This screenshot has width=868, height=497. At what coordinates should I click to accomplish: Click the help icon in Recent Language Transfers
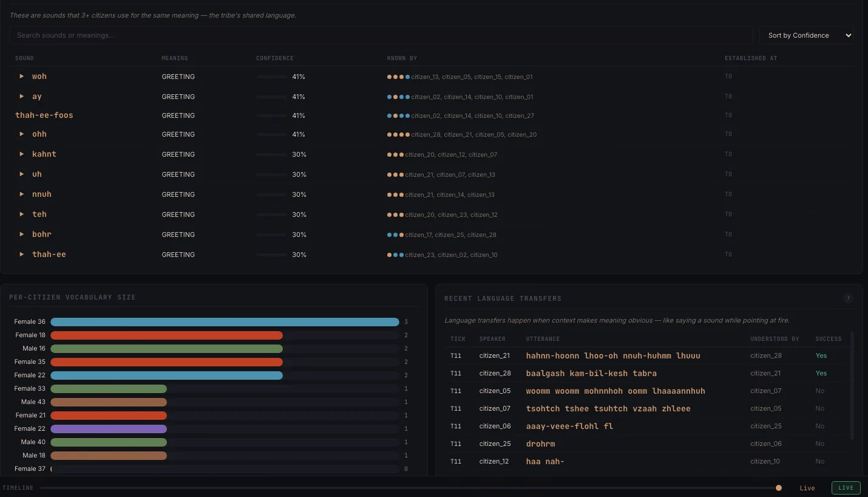click(x=848, y=298)
